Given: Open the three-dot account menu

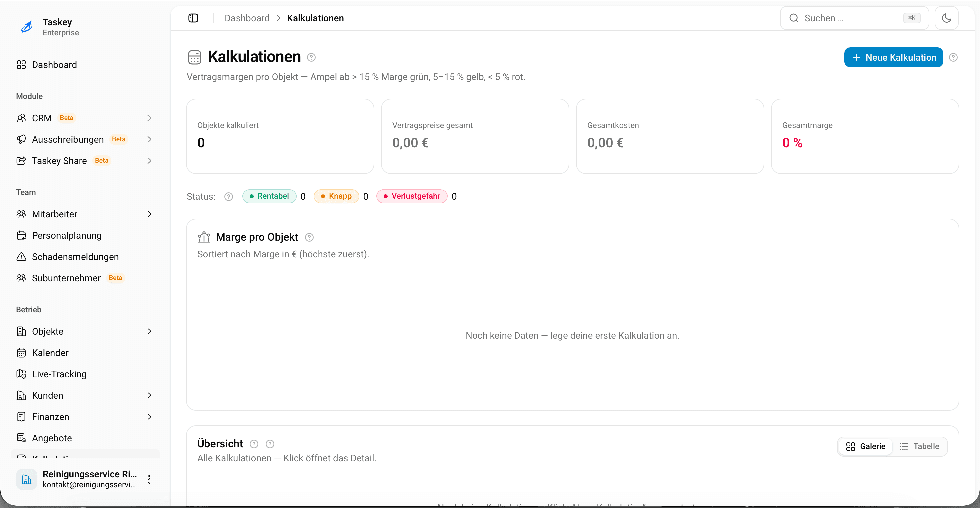Looking at the screenshot, I should coord(150,479).
